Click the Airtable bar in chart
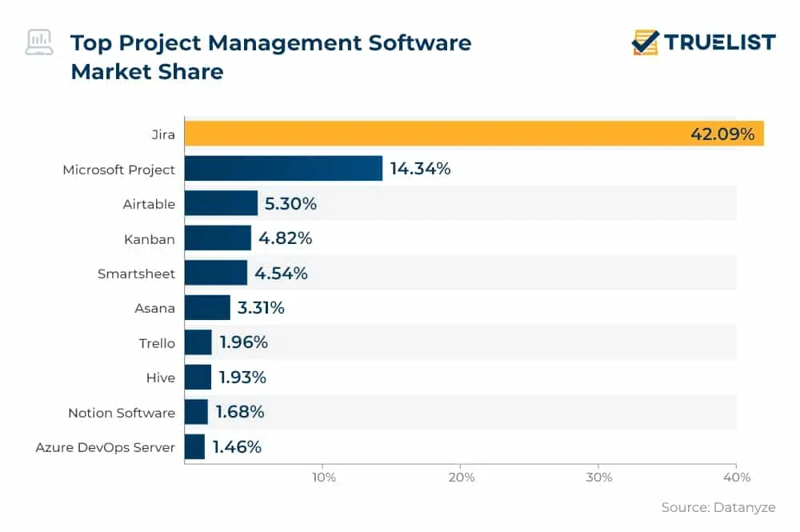This screenshot has height=532, width=800. pos(221,203)
